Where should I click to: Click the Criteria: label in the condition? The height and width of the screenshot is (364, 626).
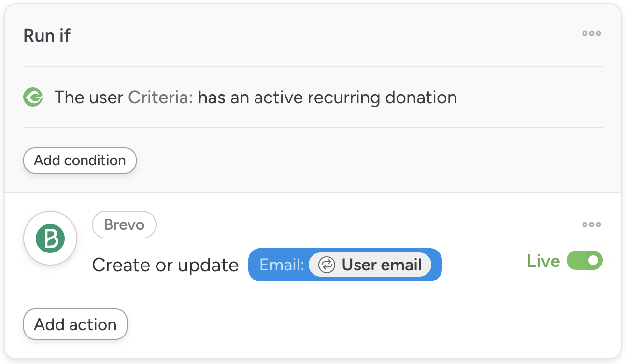click(160, 98)
